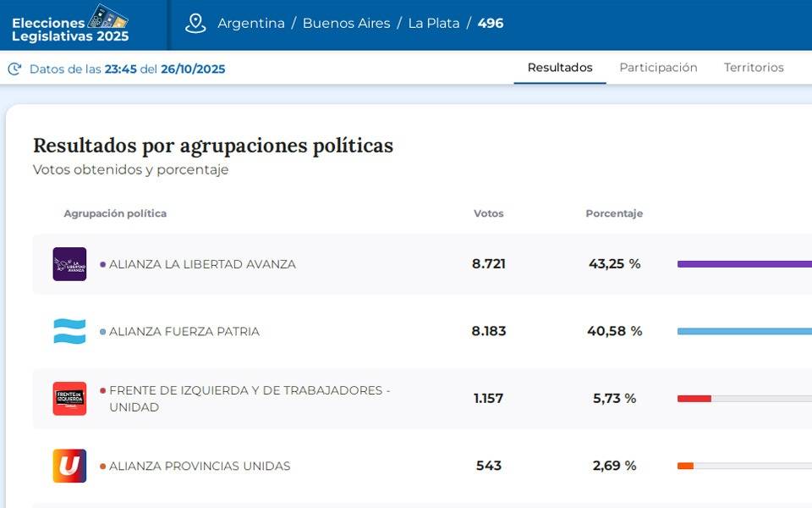Click Frente de Izquierda party logo
Screen dimensions: 812x508
click(69, 399)
